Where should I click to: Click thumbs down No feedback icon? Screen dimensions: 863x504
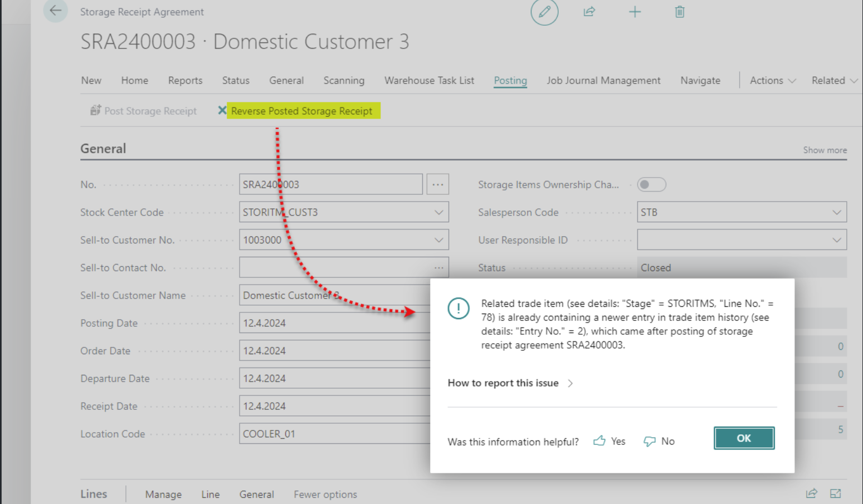click(x=650, y=441)
